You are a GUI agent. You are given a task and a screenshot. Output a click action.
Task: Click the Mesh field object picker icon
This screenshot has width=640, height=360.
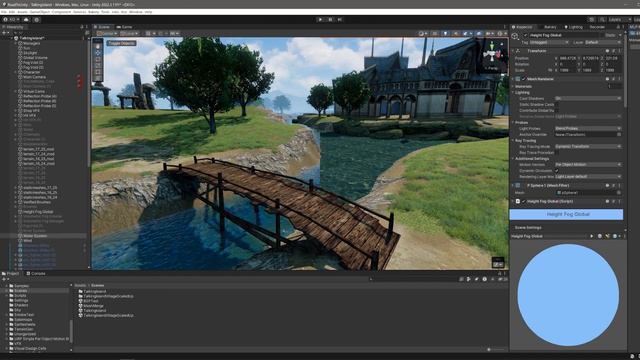(619, 193)
